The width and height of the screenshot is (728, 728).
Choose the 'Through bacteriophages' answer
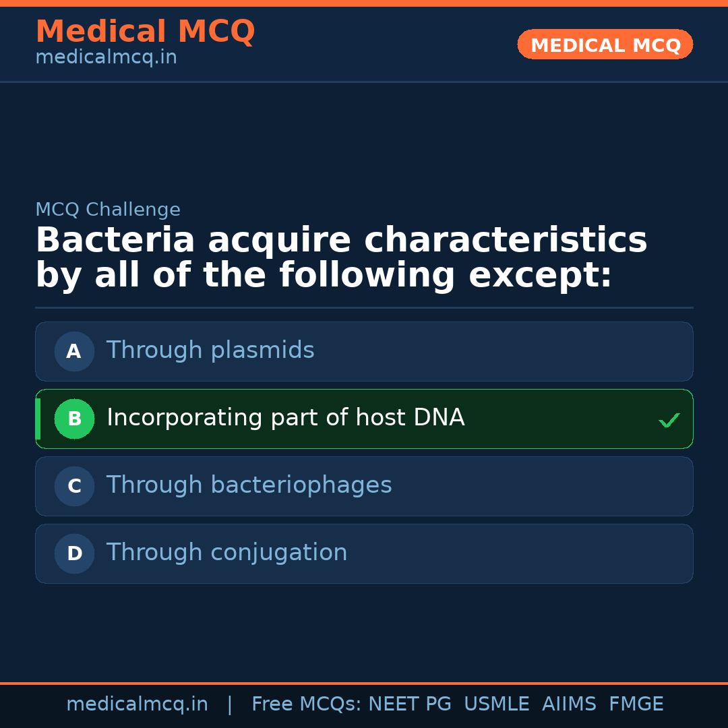[249, 485]
